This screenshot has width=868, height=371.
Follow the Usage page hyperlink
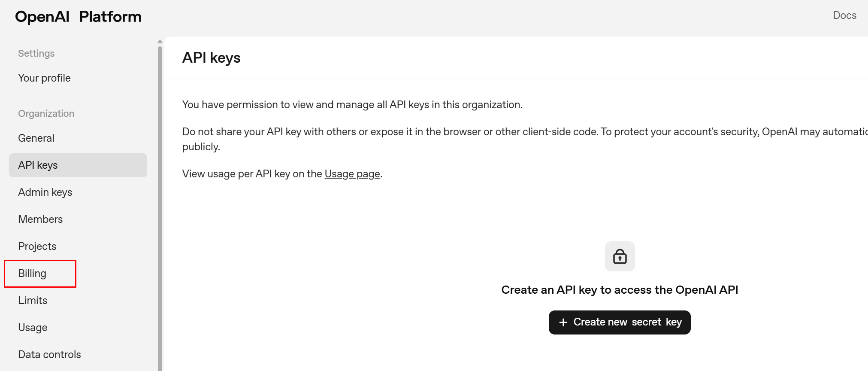point(352,174)
